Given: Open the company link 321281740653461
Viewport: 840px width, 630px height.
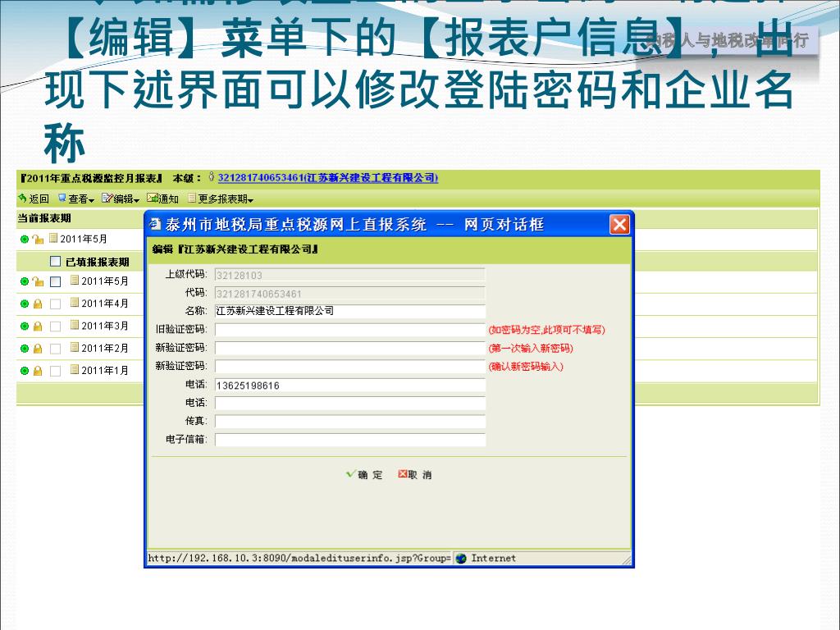Looking at the screenshot, I should (328, 178).
